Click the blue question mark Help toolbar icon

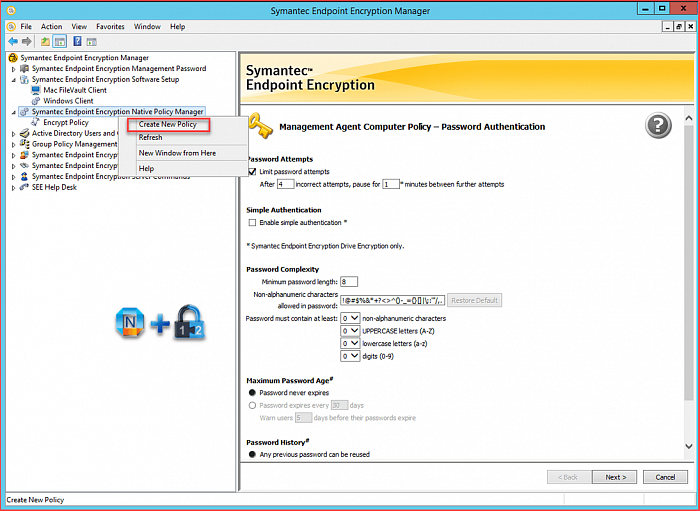(78, 42)
